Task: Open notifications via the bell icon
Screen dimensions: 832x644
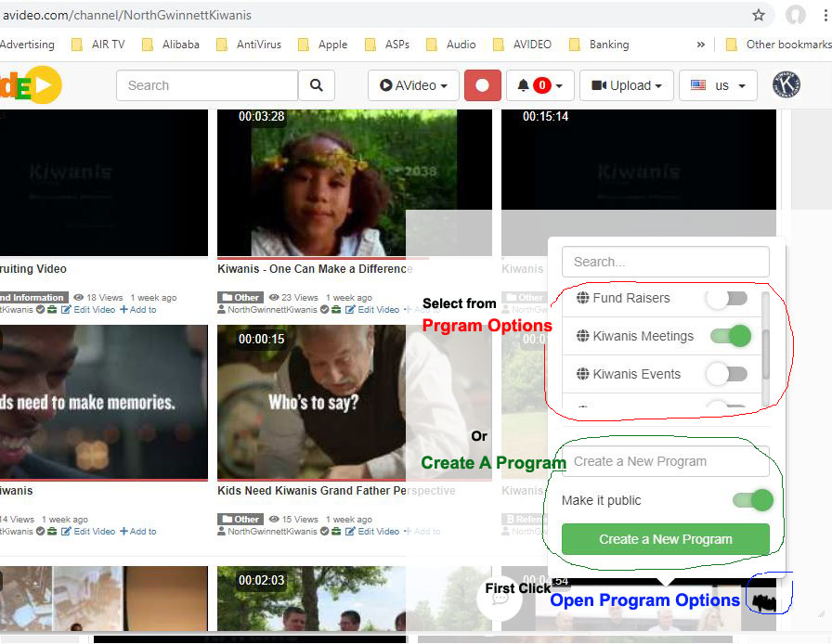Action: pyautogui.click(x=526, y=84)
